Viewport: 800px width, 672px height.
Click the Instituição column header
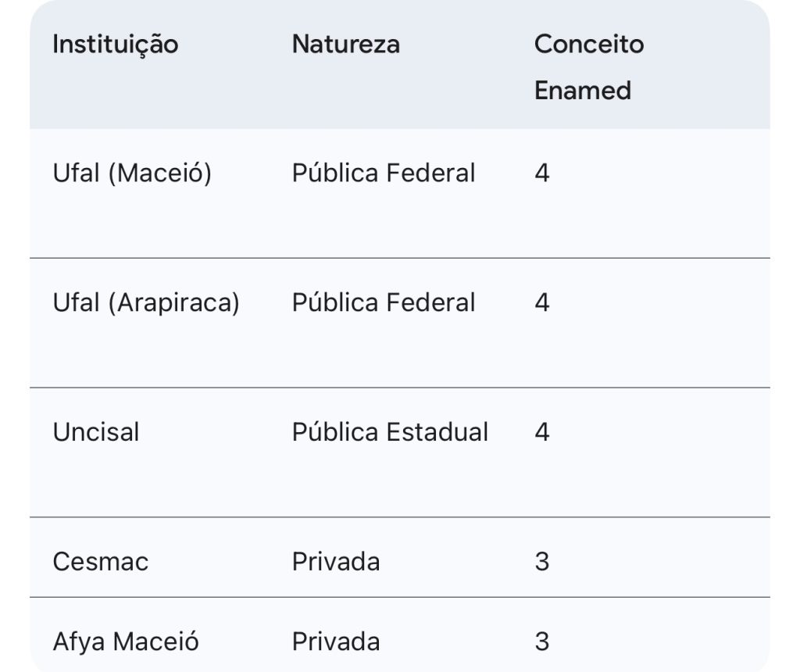click(116, 44)
